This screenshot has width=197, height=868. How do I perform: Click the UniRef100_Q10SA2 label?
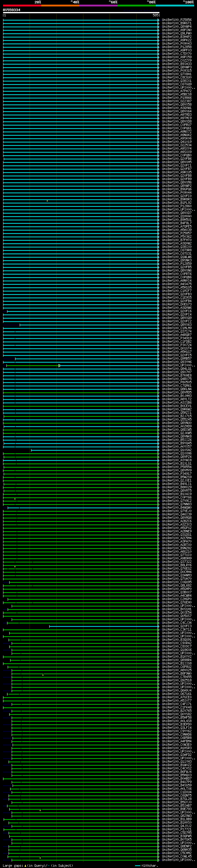tap(177, 450)
